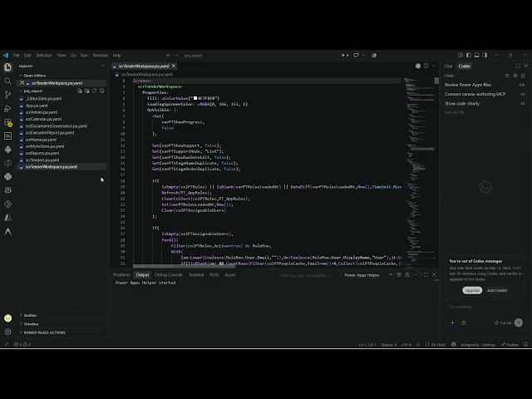Click the editor horizontal scrollbar
The width and height of the screenshot is (532, 399).
click(184, 266)
